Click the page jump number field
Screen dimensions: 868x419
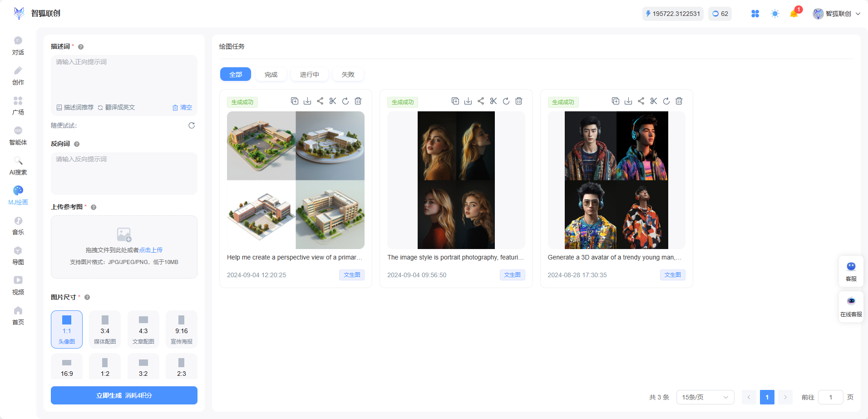tap(830, 397)
